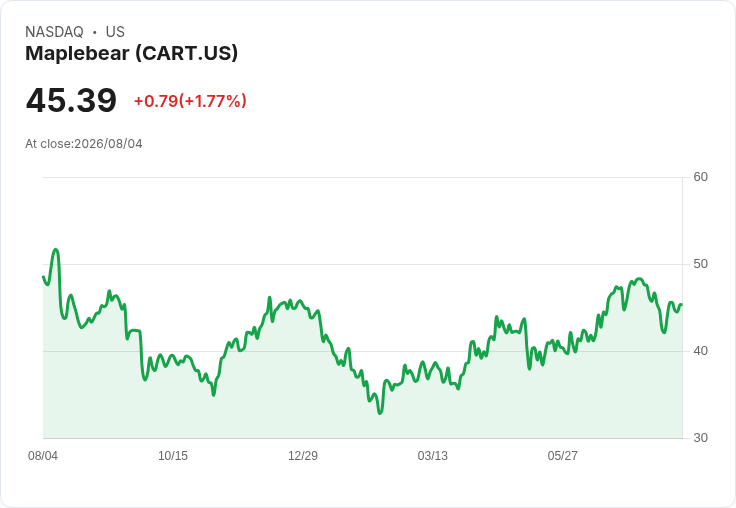Click the line's peak near 12/29
The height and width of the screenshot is (508, 736).
(269, 297)
